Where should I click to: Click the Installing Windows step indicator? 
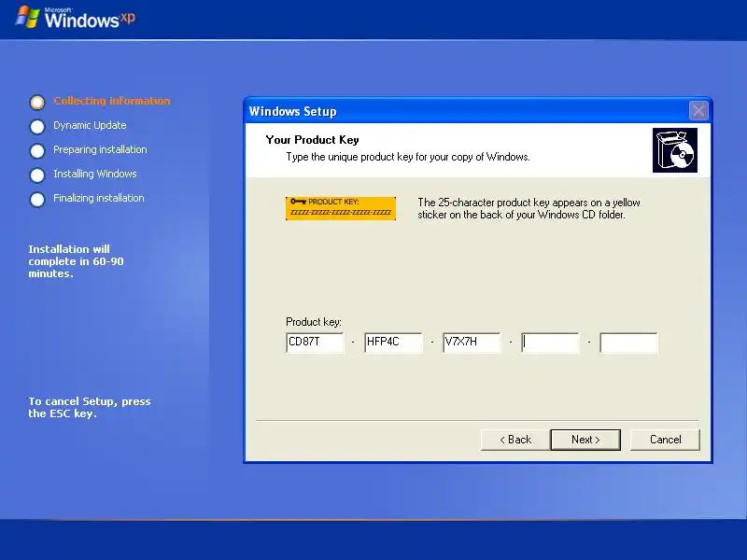tap(37, 175)
